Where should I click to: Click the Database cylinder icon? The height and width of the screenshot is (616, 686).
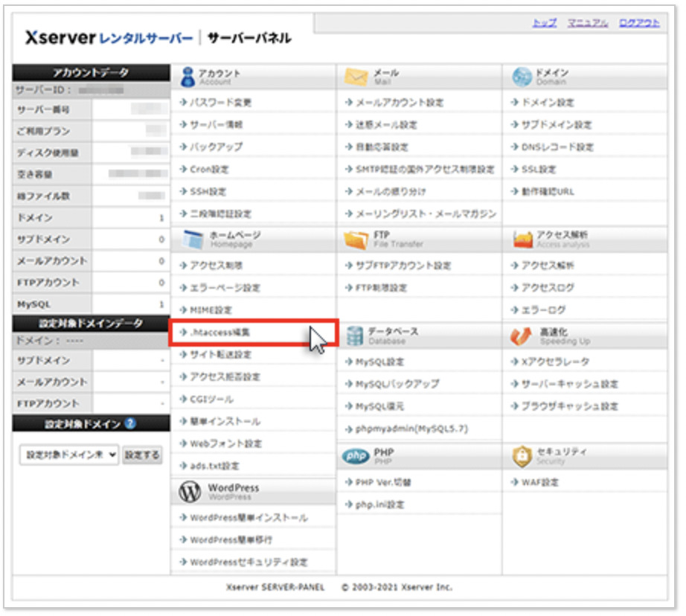355,336
